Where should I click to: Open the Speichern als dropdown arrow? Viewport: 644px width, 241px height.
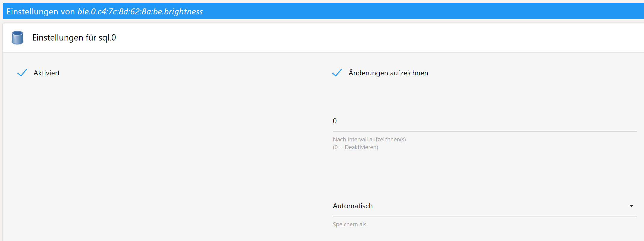click(631, 206)
